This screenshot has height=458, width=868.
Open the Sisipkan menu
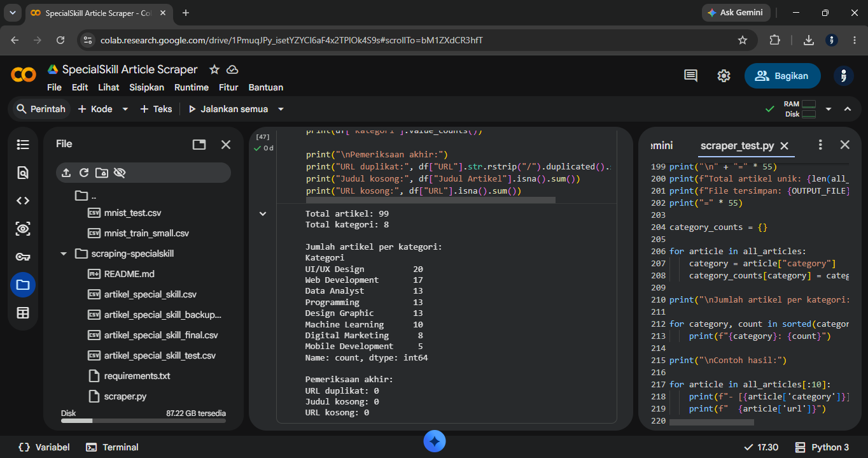point(147,87)
